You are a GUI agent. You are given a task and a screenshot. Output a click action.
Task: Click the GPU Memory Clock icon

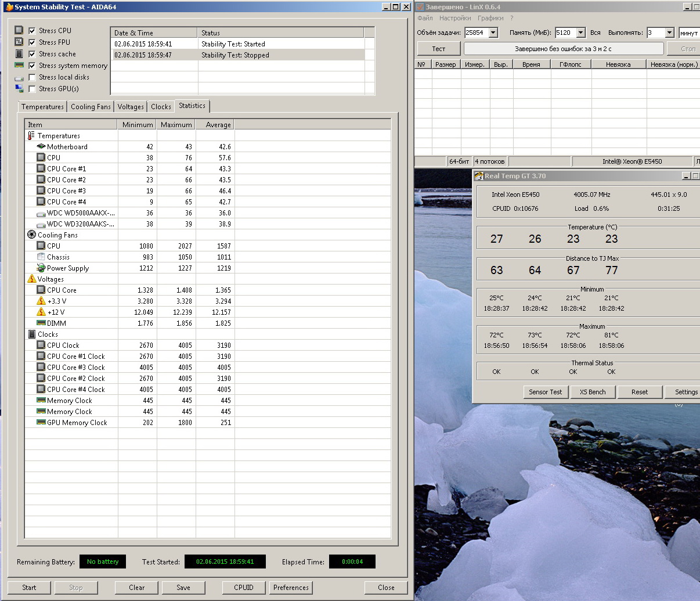41,422
